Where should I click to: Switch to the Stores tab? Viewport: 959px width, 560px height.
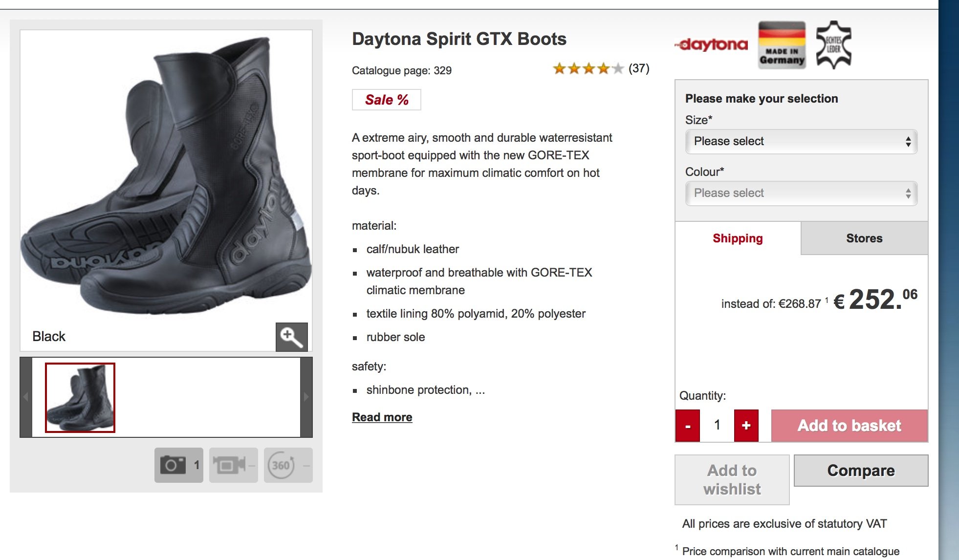(864, 238)
